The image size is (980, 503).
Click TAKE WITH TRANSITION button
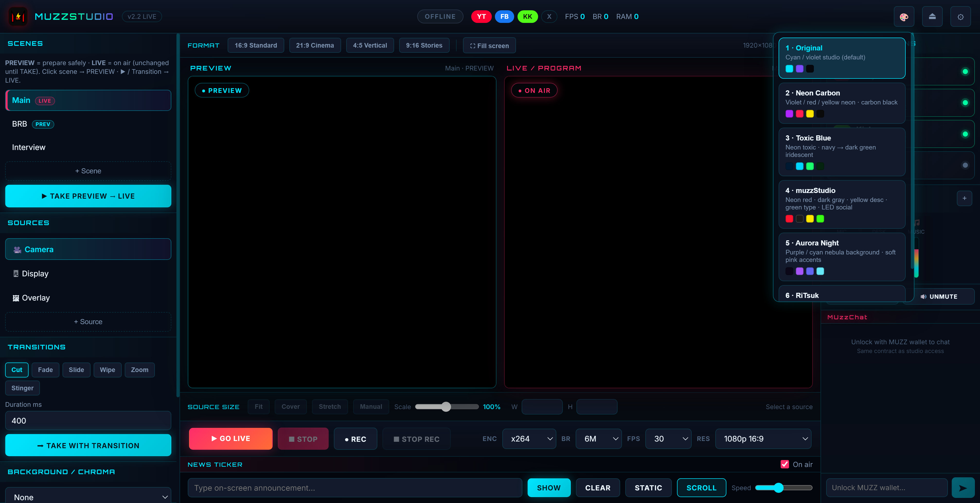(x=88, y=446)
